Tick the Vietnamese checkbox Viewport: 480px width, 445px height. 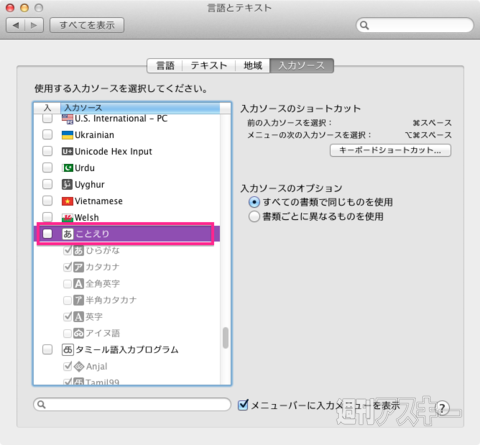(47, 201)
